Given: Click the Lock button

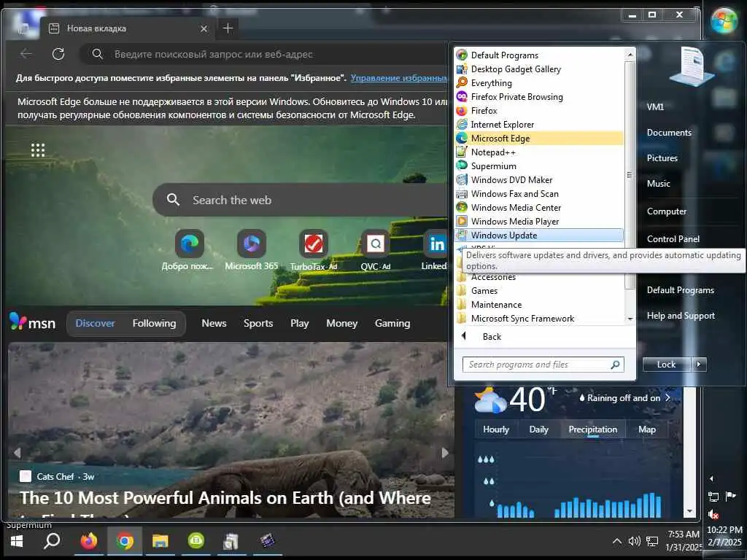Looking at the screenshot, I should point(667,365).
